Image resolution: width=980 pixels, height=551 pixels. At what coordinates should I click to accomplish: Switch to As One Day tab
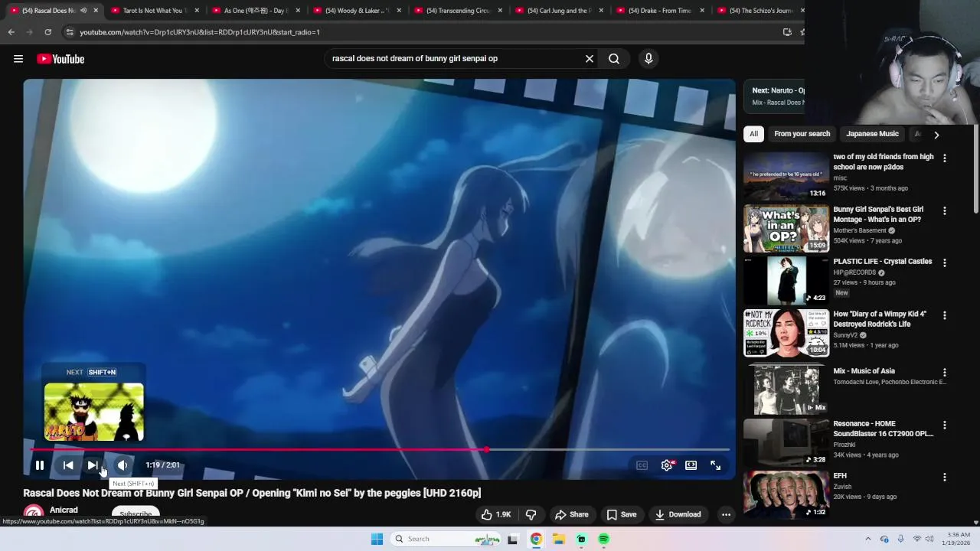pyautogui.click(x=254, y=11)
